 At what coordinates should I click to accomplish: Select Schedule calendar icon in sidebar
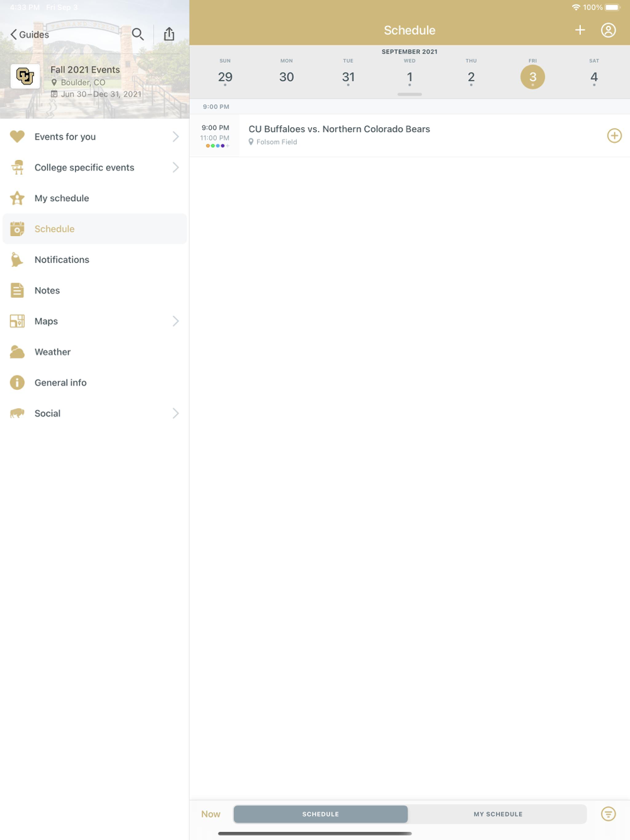(x=17, y=229)
